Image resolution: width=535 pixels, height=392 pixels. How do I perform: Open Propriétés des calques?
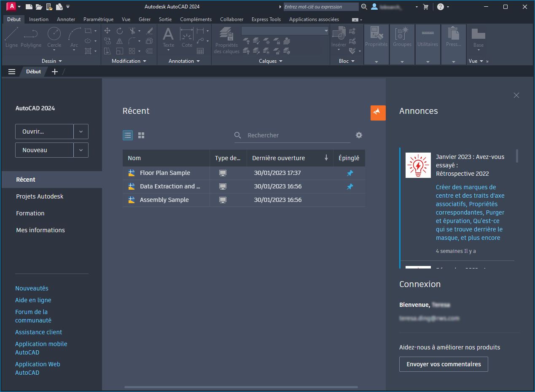(226, 40)
